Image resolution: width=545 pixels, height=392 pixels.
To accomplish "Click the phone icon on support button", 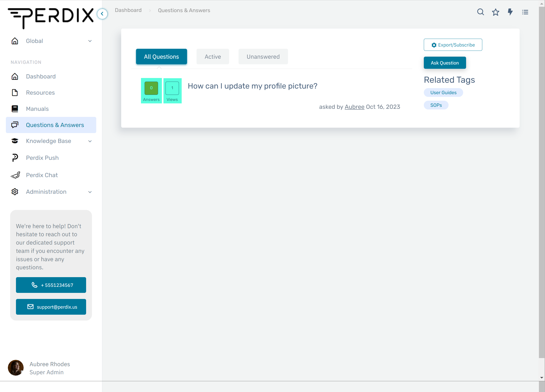I will click(35, 285).
